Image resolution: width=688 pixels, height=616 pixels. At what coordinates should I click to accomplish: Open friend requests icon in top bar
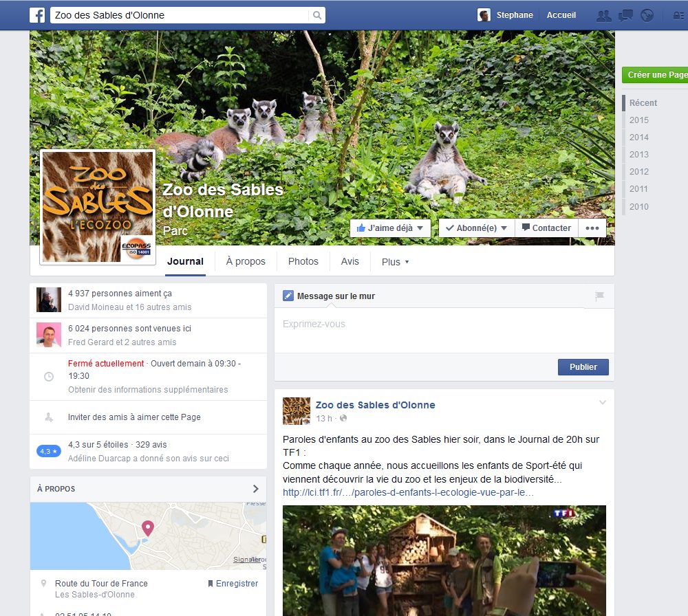(604, 16)
